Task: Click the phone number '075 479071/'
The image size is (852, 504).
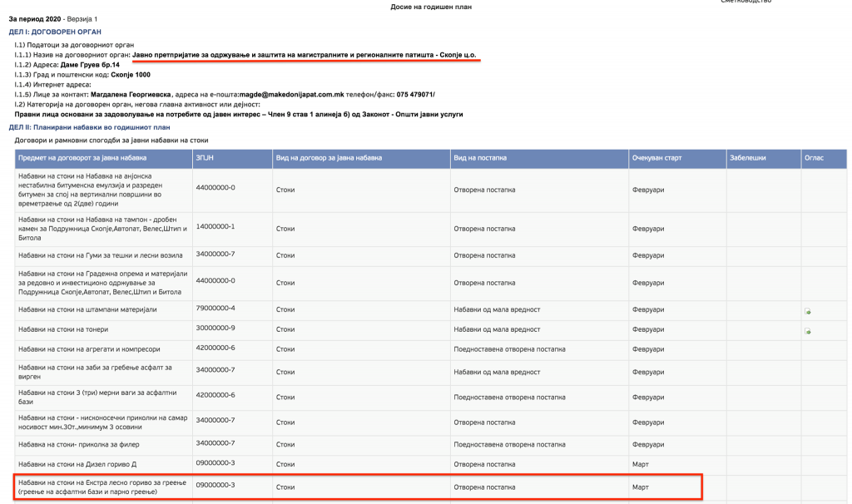Action: point(416,95)
